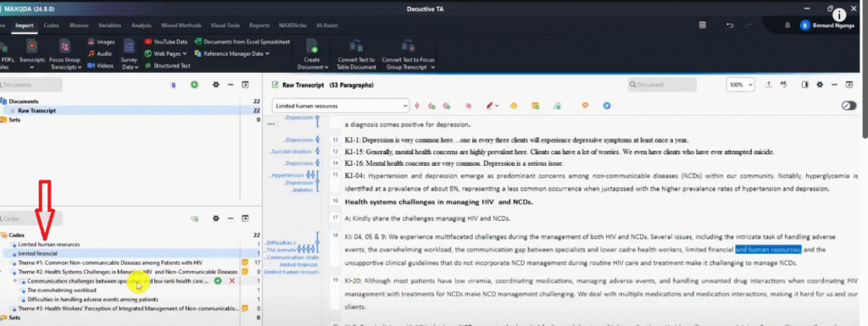Open the memo icon beside Theme #1
Viewport: 868px width, 326px height.
pos(245,262)
